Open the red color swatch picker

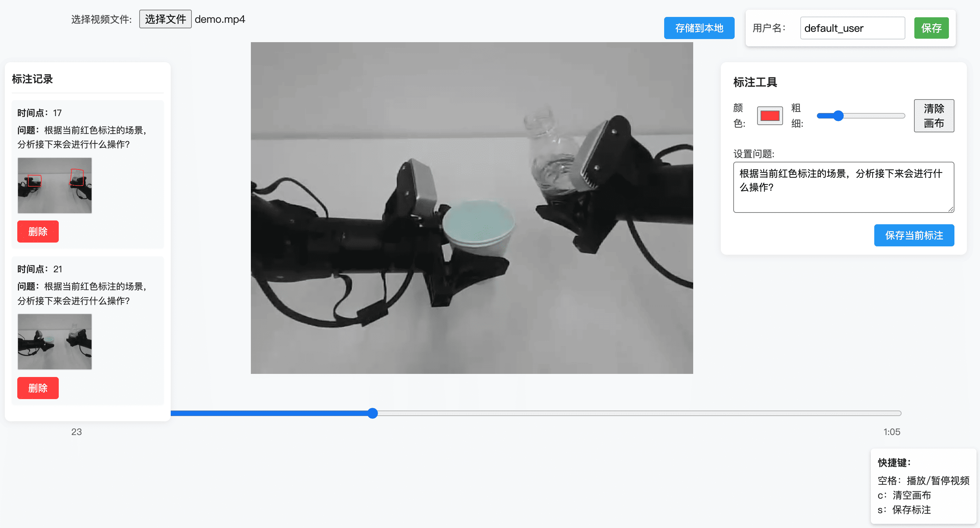[769, 116]
